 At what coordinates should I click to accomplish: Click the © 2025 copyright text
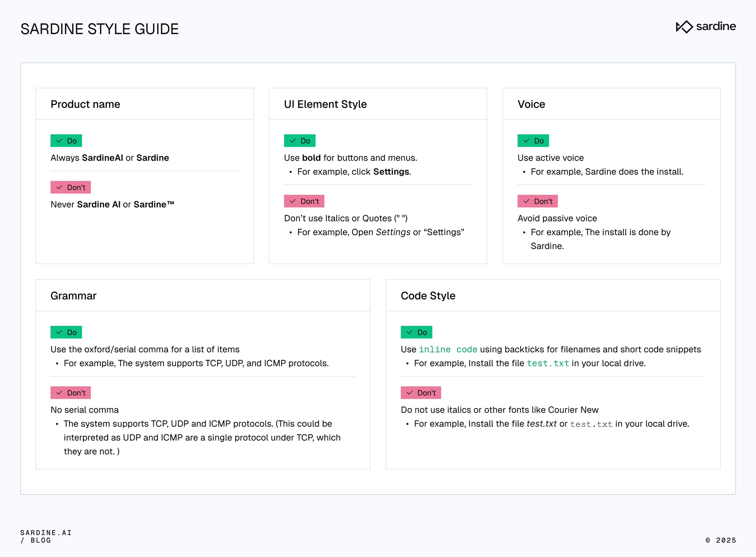[x=721, y=540]
